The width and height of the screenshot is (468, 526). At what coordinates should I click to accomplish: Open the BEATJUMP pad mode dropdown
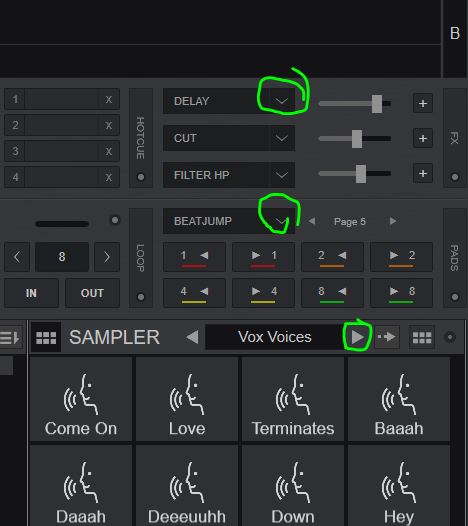281,221
